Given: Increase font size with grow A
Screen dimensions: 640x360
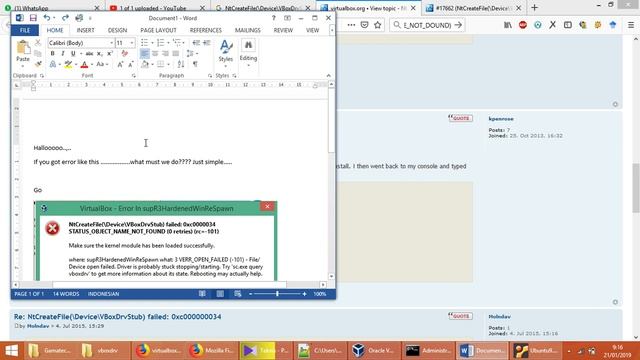Looking at the screenshot, I should [x=120, y=64].
